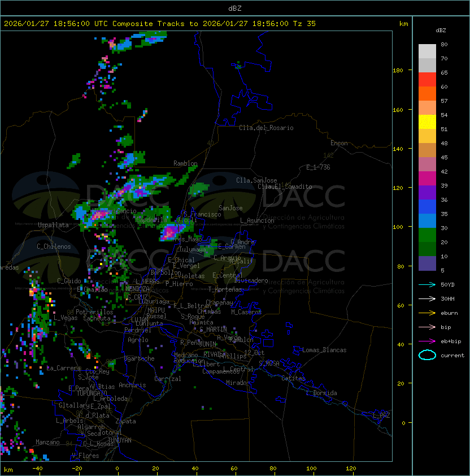This screenshot has height=476, width=470.
Task: Click the 'S_Francisco' map label
Action: 202,214
